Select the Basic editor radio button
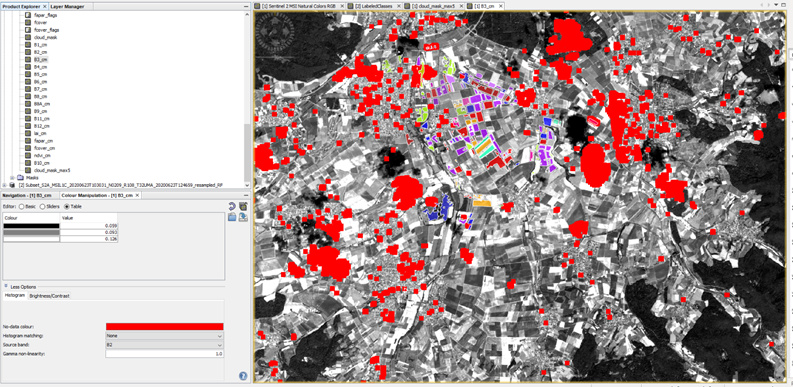This screenshot has width=793, height=387. pos(22,206)
